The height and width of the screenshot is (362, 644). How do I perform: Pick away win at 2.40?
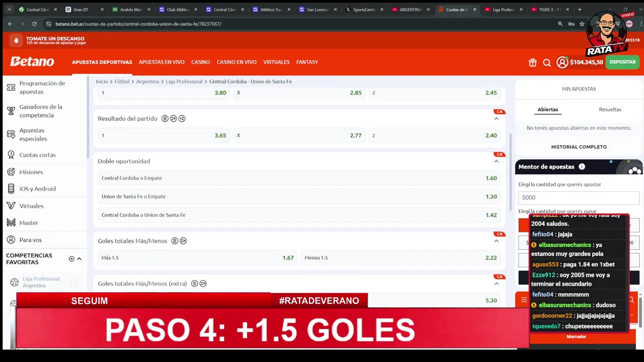[x=434, y=135]
